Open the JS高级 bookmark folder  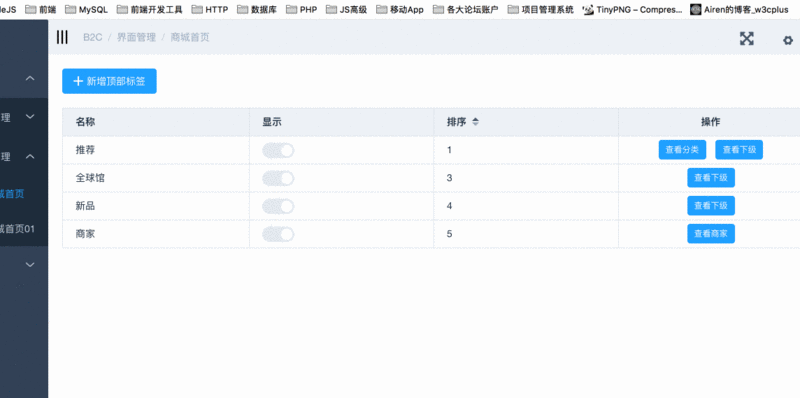346,9
